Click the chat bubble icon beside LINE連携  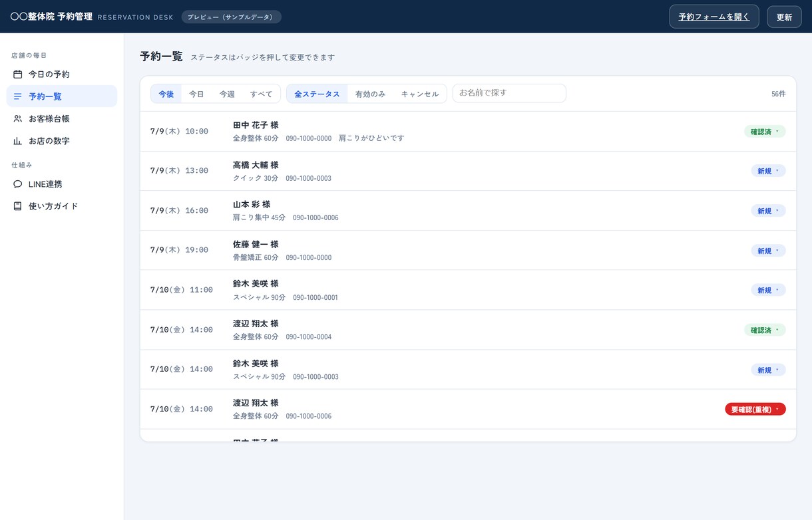[18, 184]
